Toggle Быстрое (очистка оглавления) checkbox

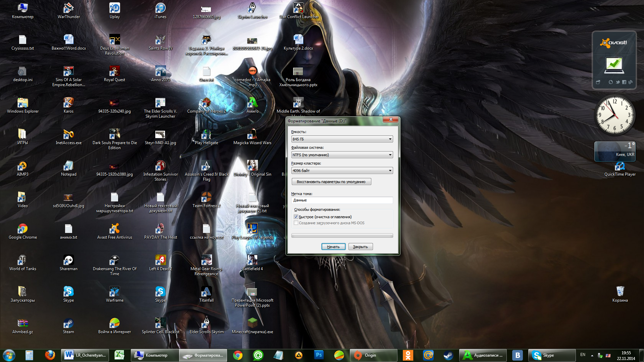pos(296,217)
